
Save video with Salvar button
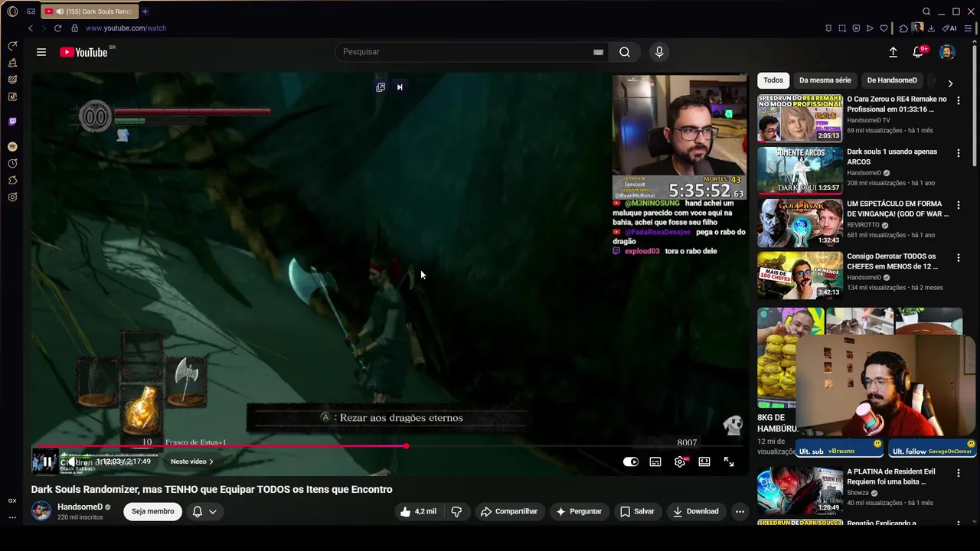pos(637,511)
